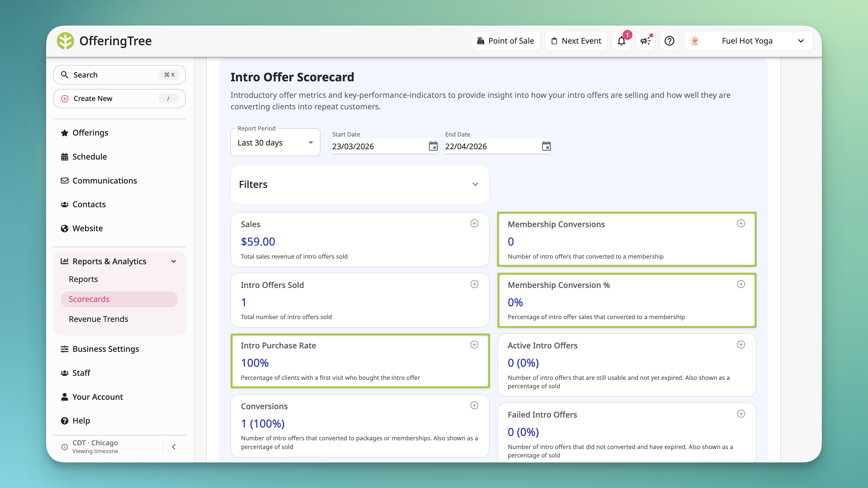868x488 pixels.
Task: Go to Contacts in the sidebar
Action: pyautogui.click(x=89, y=204)
